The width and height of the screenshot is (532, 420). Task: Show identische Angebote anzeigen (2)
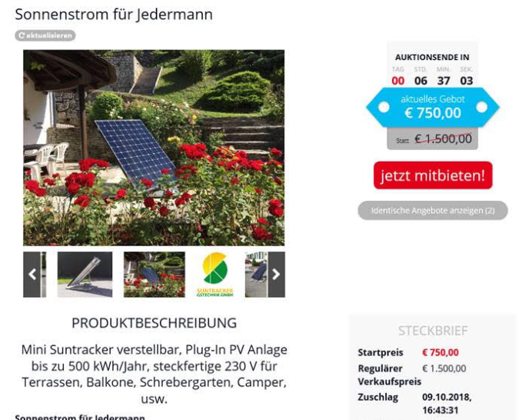(433, 211)
